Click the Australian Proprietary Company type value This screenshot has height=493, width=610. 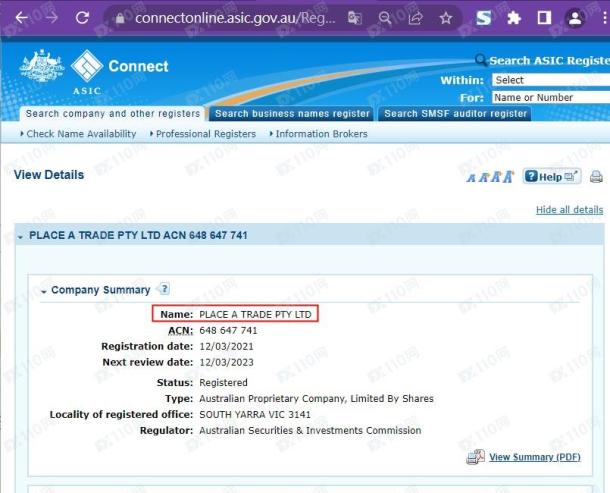point(316,398)
